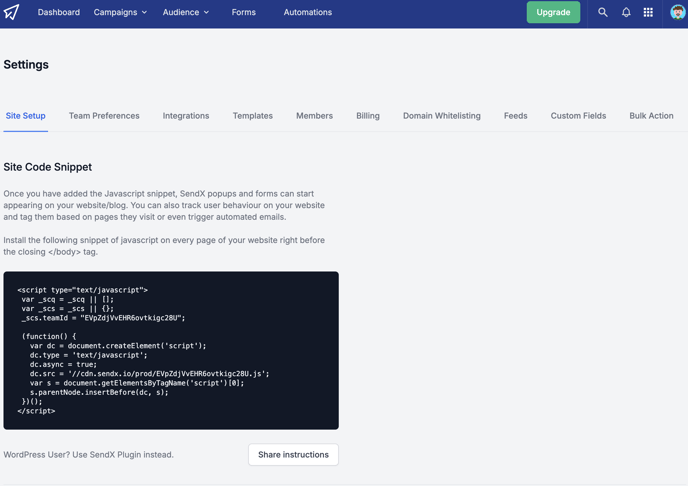Click the 'WordPress User? Use SendX Plugin instead.' text
This screenshot has height=486, width=688.
tap(89, 455)
